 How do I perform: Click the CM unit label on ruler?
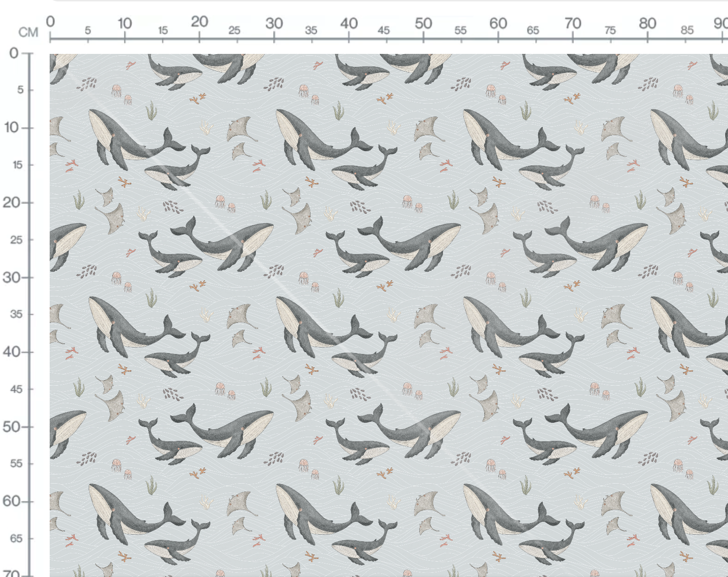pos(28,32)
